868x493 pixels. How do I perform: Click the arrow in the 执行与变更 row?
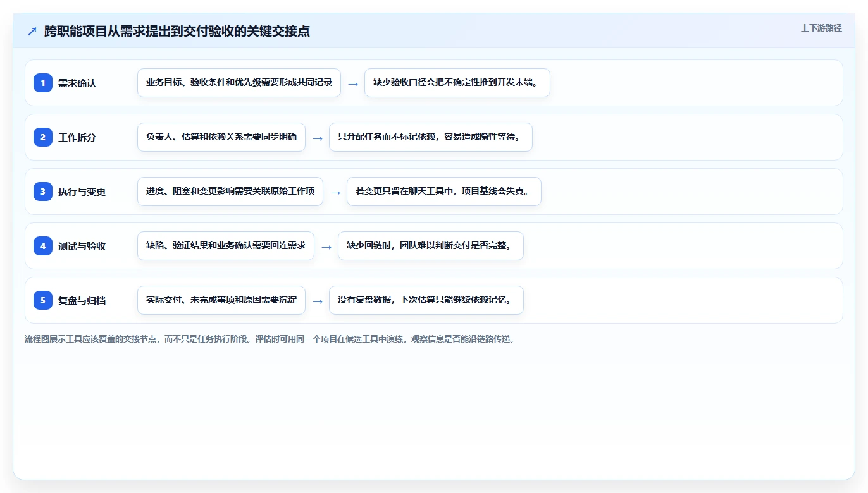point(335,192)
